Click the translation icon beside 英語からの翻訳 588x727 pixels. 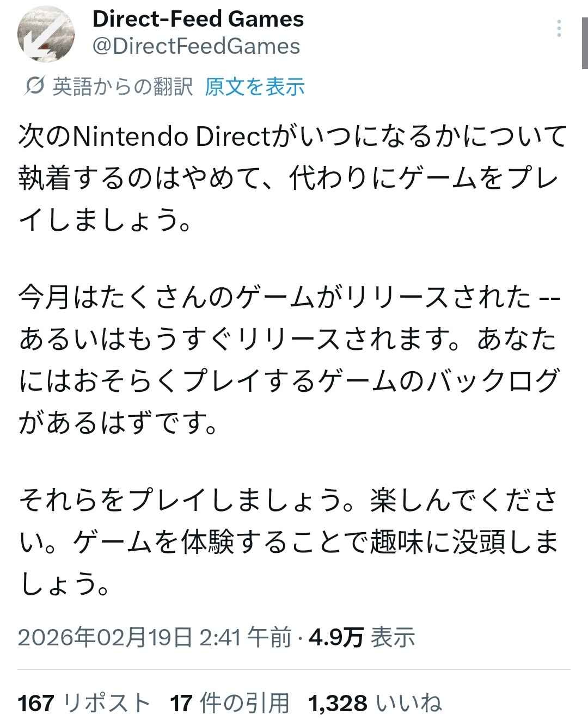click(x=34, y=87)
